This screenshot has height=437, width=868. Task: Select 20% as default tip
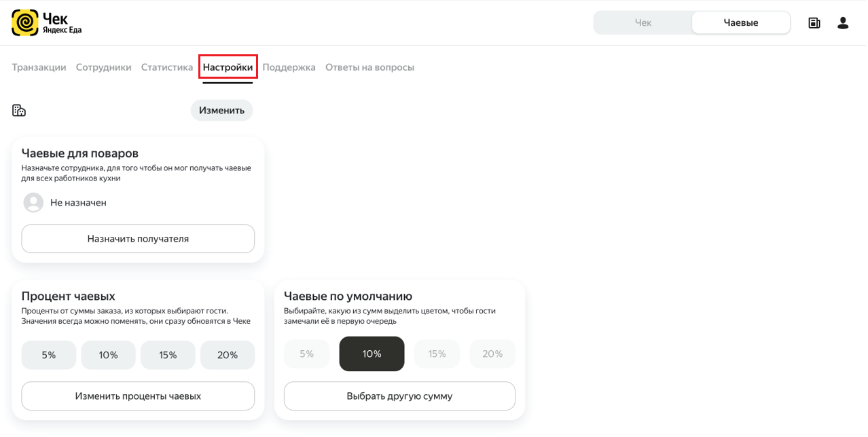point(492,354)
